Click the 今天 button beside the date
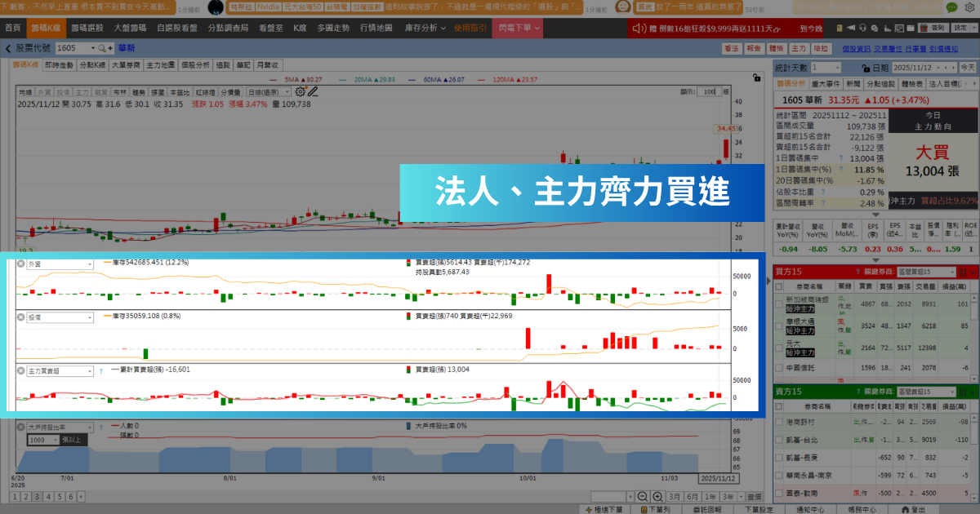 (968, 69)
